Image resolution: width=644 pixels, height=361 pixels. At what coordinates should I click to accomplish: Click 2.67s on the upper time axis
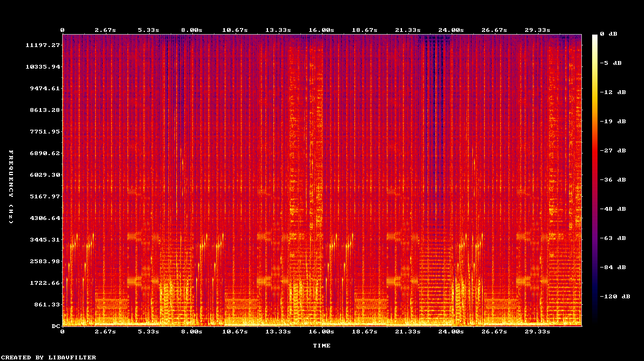(x=105, y=30)
